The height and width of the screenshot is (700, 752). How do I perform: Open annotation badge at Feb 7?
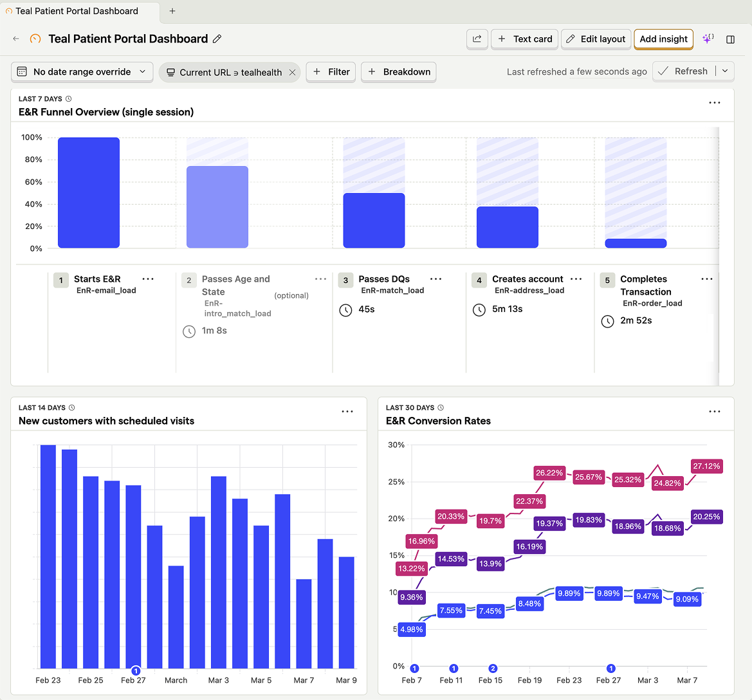pyautogui.click(x=415, y=668)
